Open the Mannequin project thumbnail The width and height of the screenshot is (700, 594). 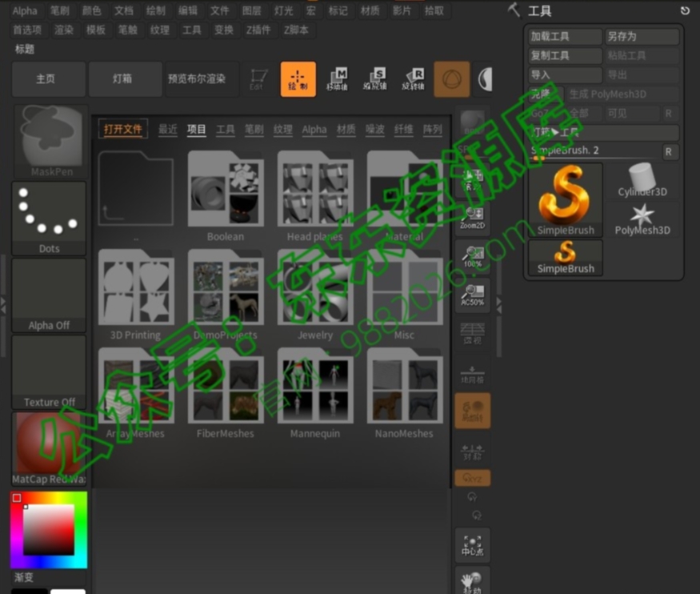(314, 392)
